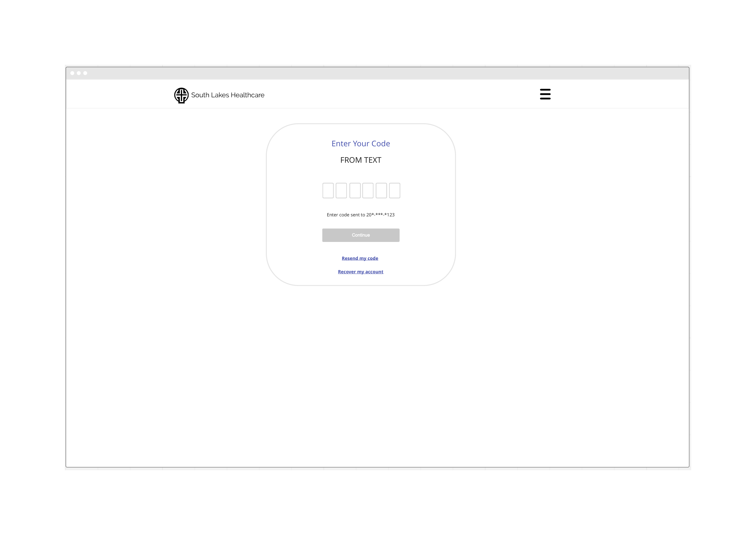756x535 pixels.
Task: Click the masked phone number text
Action: 380,215
